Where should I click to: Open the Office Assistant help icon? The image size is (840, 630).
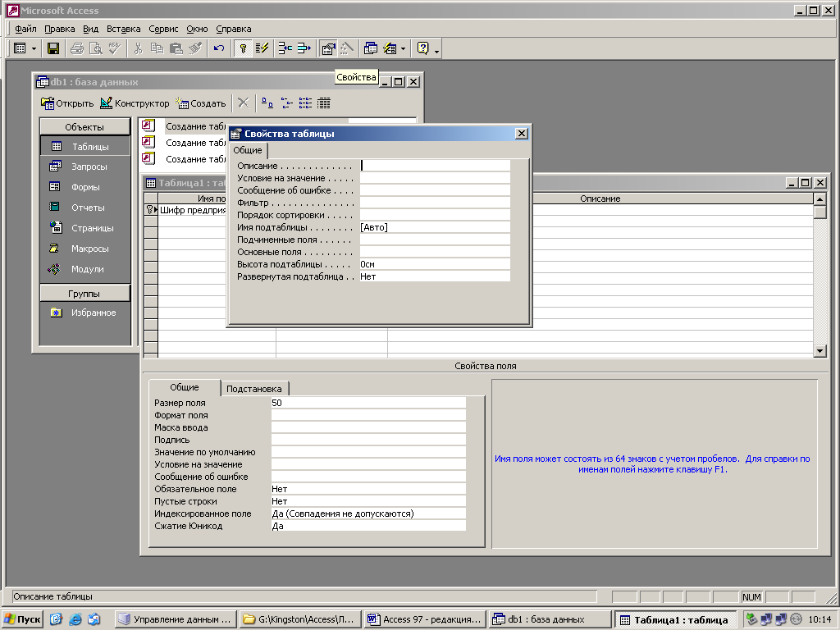[422, 48]
